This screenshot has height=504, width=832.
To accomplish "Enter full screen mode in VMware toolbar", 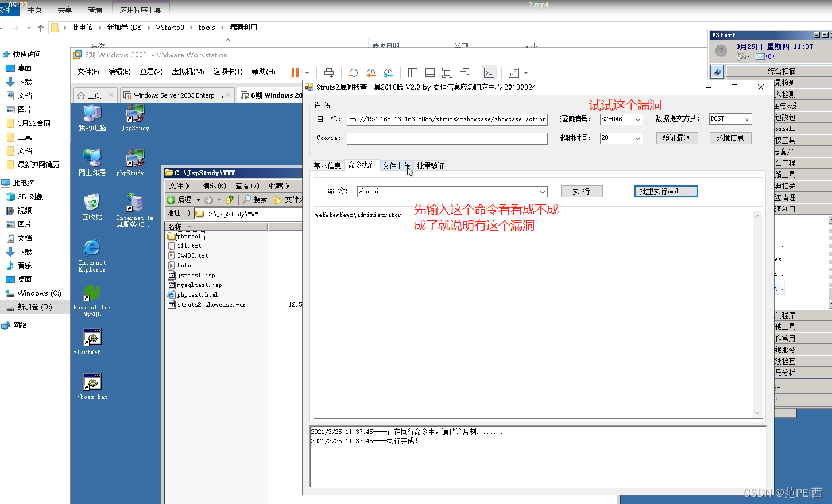I will coord(447,73).
